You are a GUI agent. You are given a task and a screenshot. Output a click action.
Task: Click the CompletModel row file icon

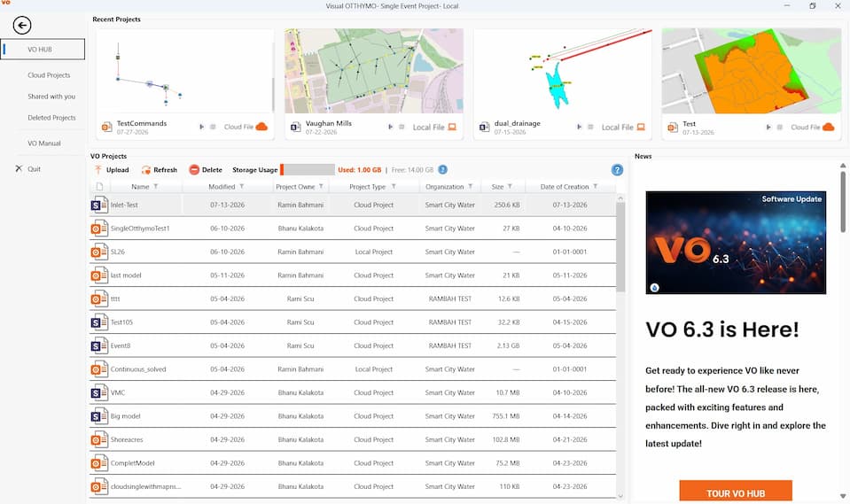(x=99, y=463)
